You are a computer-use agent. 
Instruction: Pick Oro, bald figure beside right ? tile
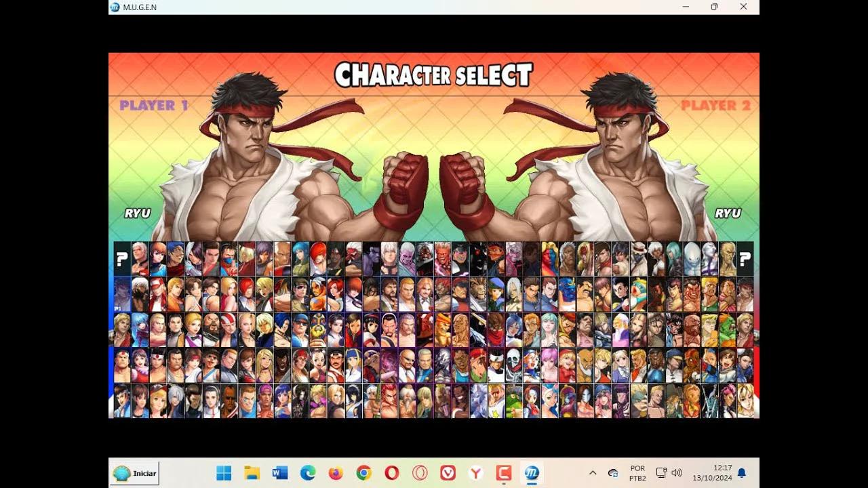[x=728, y=258]
